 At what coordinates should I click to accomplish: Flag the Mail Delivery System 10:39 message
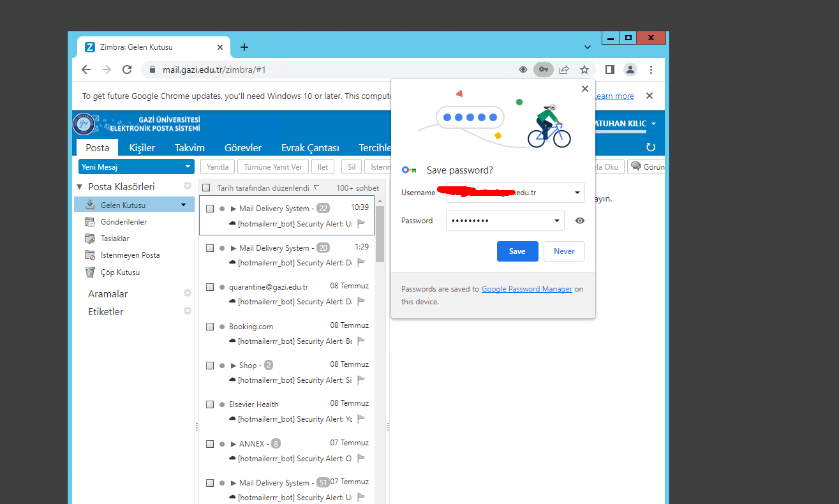point(361,223)
